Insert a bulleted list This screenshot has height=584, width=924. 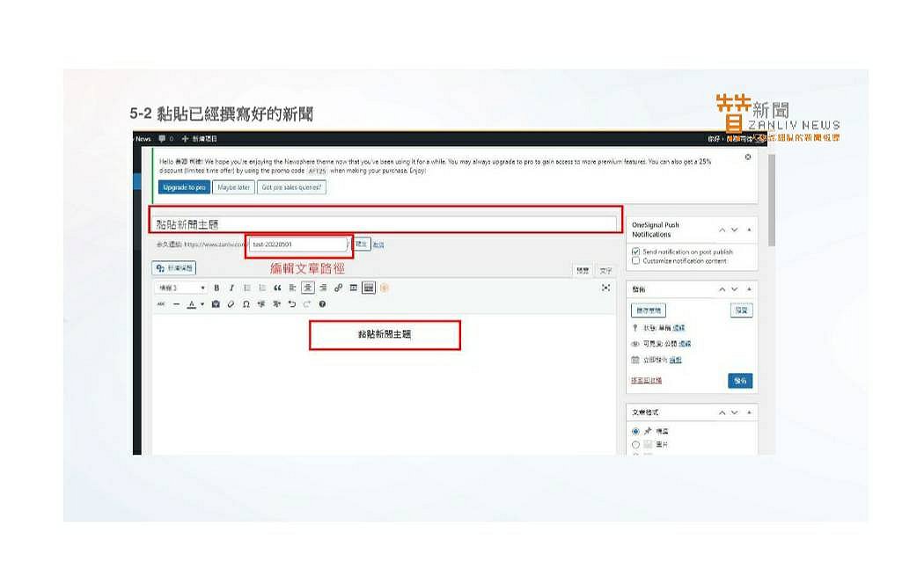pos(247,288)
